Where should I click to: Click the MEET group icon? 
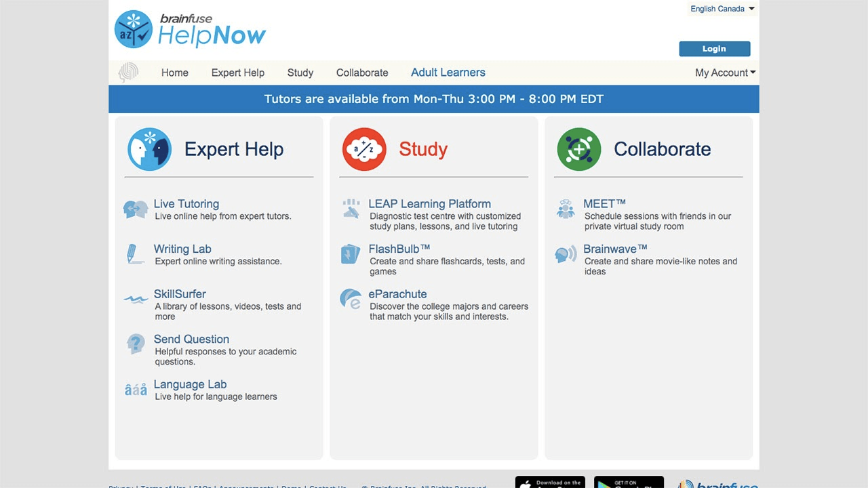[x=566, y=209]
